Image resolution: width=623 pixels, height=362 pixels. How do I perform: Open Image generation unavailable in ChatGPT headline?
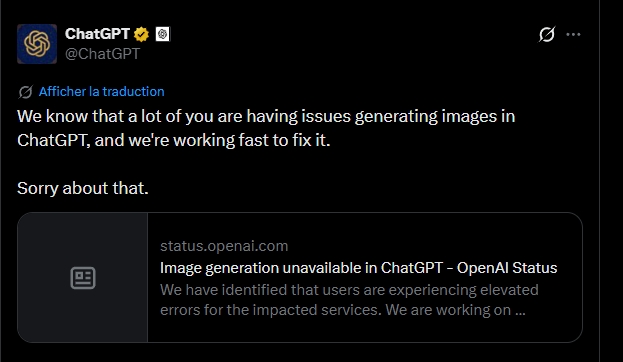pyautogui.click(x=358, y=268)
